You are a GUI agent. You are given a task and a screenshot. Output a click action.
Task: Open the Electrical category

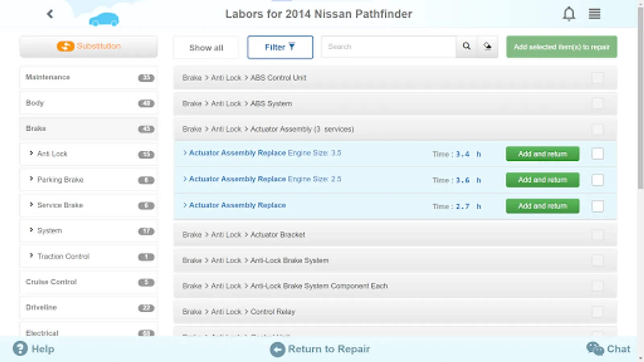coord(89,330)
